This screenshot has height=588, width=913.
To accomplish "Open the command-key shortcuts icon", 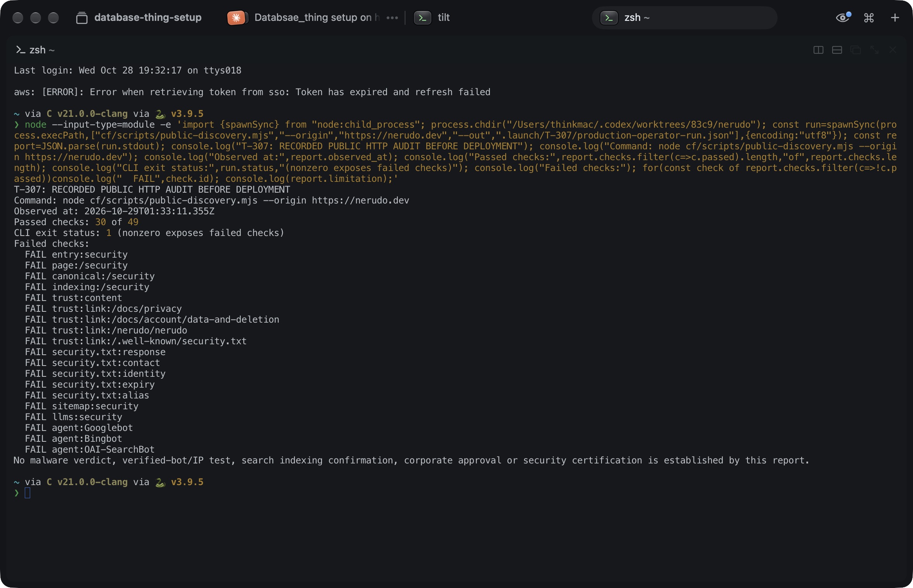I will click(869, 18).
